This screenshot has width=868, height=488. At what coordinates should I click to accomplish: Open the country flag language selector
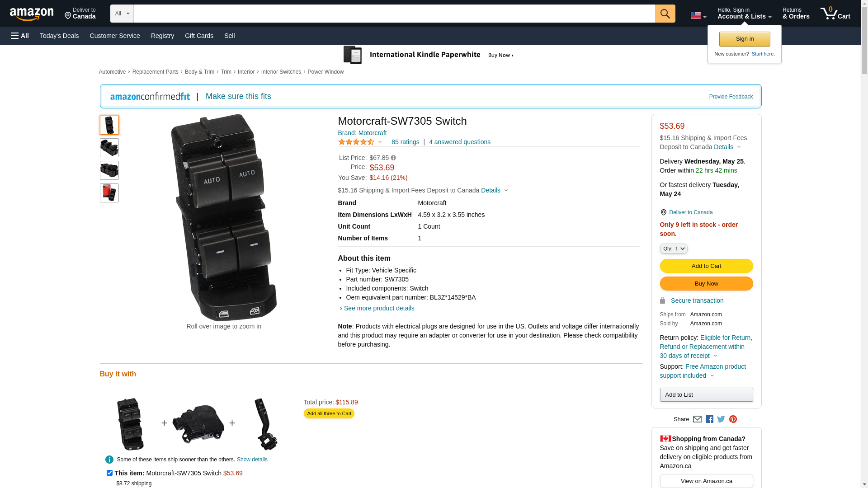pyautogui.click(x=698, y=16)
